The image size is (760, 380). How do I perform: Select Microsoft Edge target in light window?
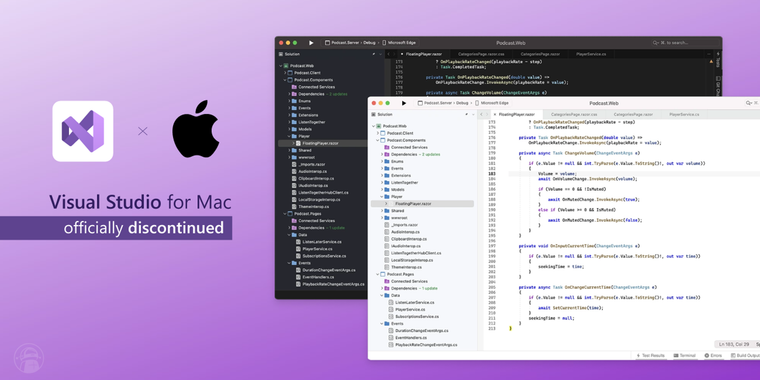(x=492, y=103)
